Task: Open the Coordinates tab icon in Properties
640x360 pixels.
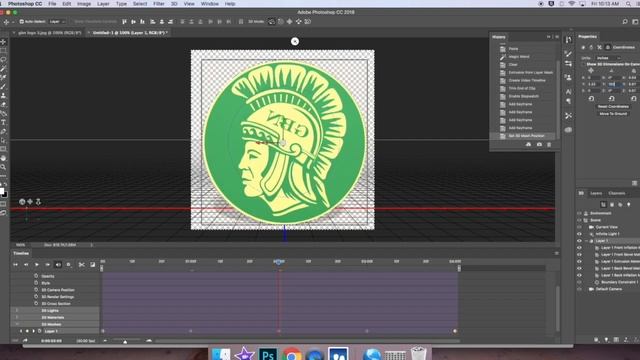Action: [x=608, y=47]
